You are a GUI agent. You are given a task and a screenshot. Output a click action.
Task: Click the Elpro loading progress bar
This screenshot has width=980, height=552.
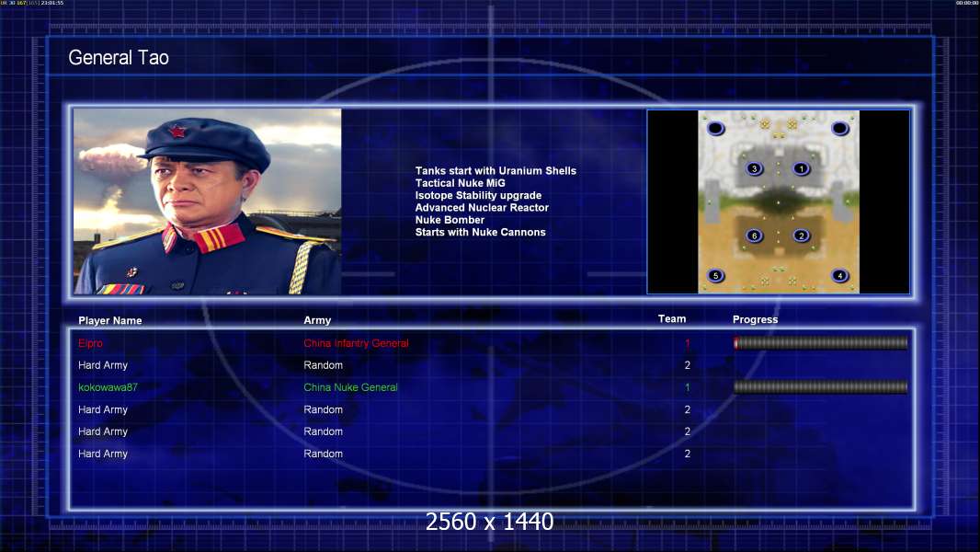pyautogui.click(x=821, y=342)
